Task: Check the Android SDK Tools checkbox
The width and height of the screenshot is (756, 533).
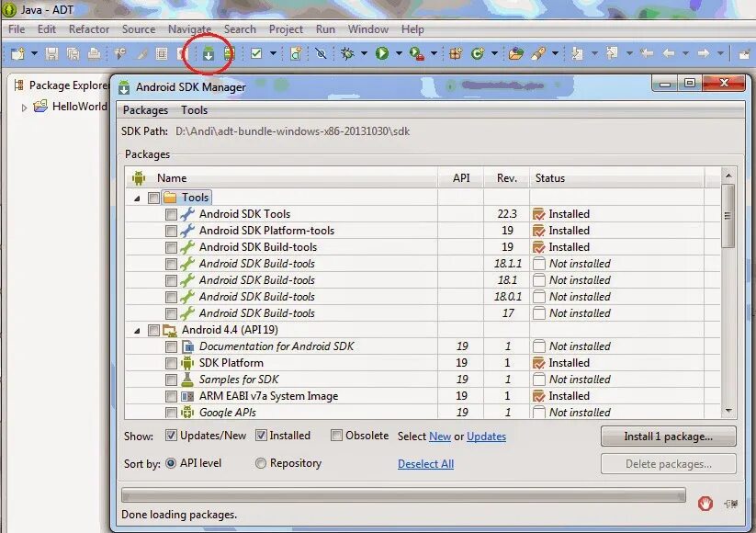Action: tap(171, 214)
